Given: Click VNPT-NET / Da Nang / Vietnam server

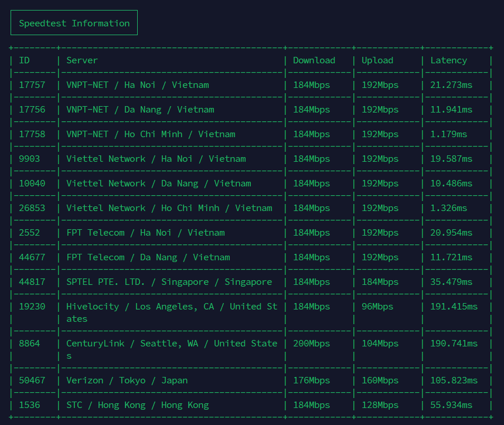Looking at the screenshot, I should point(140,110).
